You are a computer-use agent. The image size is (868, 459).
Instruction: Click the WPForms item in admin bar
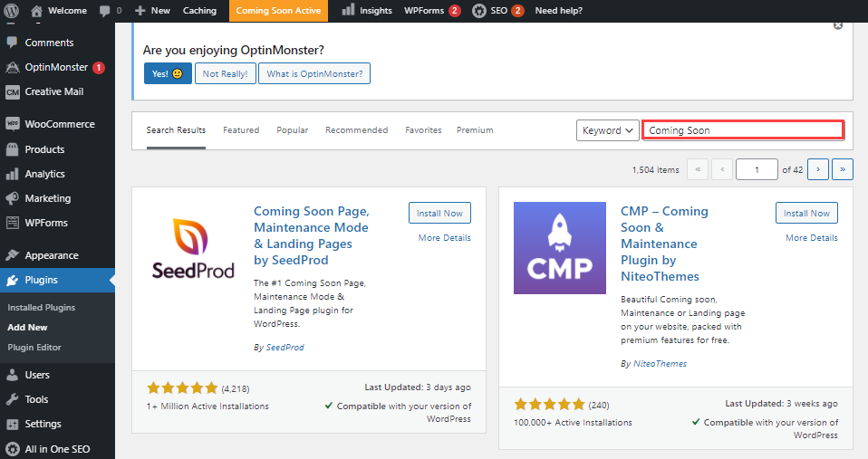click(432, 11)
